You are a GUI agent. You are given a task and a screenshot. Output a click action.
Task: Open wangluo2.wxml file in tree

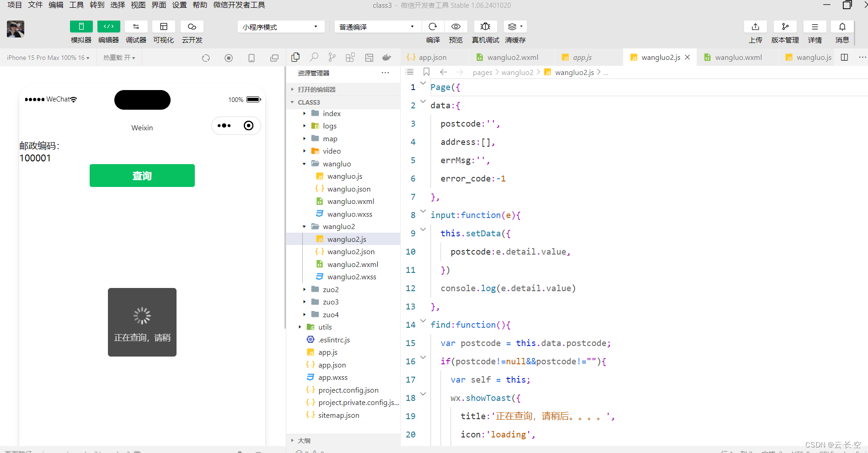(353, 264)
